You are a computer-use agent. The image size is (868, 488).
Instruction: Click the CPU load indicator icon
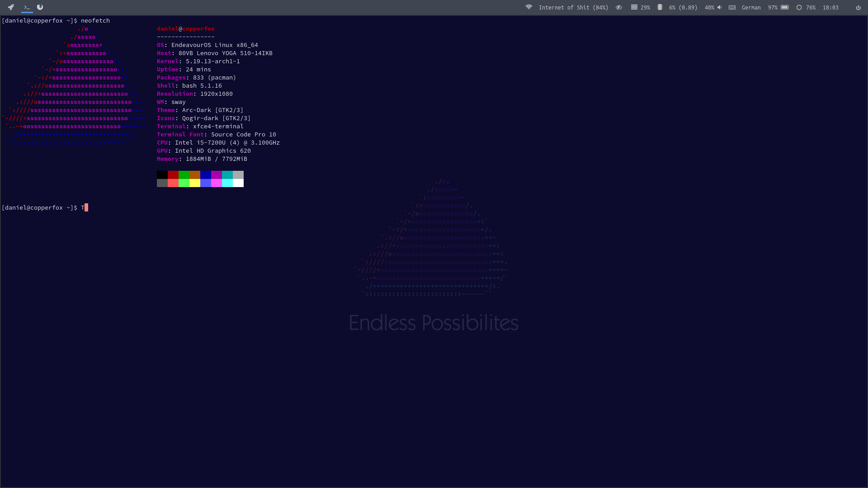coord(660,7)
